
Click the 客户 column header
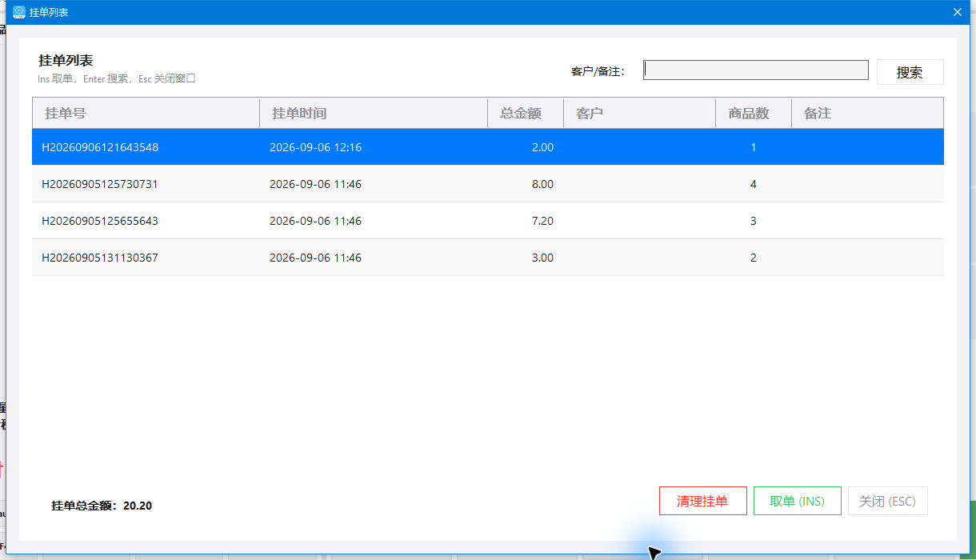coord(639,114)
